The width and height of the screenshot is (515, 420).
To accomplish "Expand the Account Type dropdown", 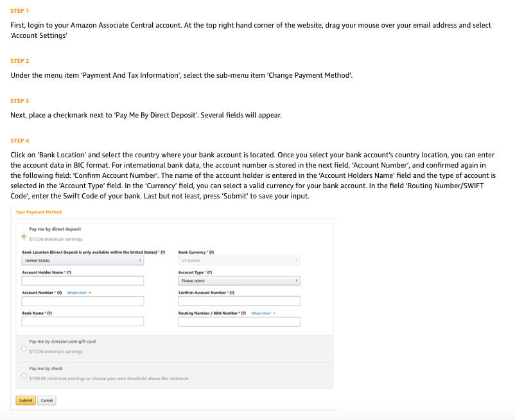I will (x=239, y=281).
